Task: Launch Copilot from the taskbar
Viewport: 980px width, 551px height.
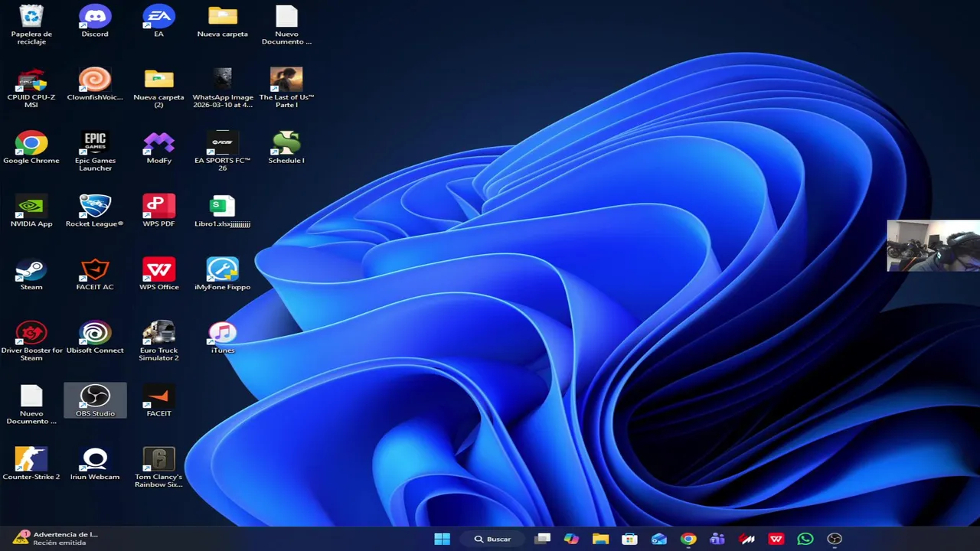Action: pyautogui.click(x=571, y=539)
